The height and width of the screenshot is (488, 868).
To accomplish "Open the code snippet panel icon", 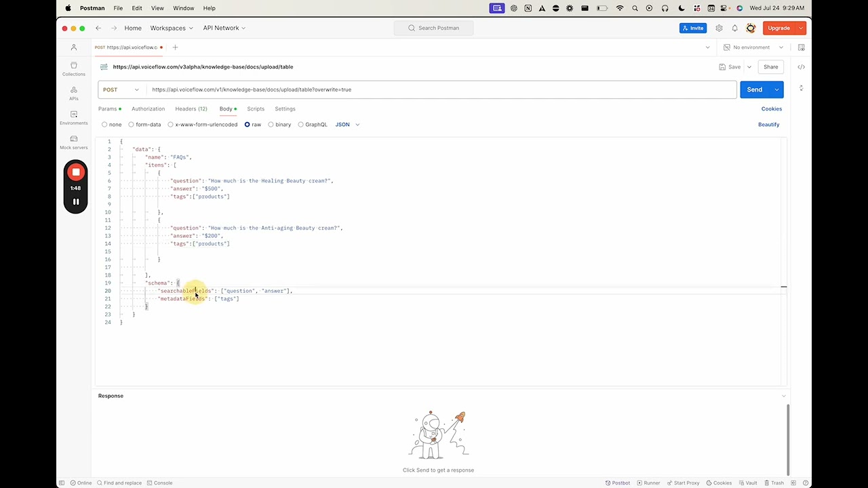I will click(801, 66).
